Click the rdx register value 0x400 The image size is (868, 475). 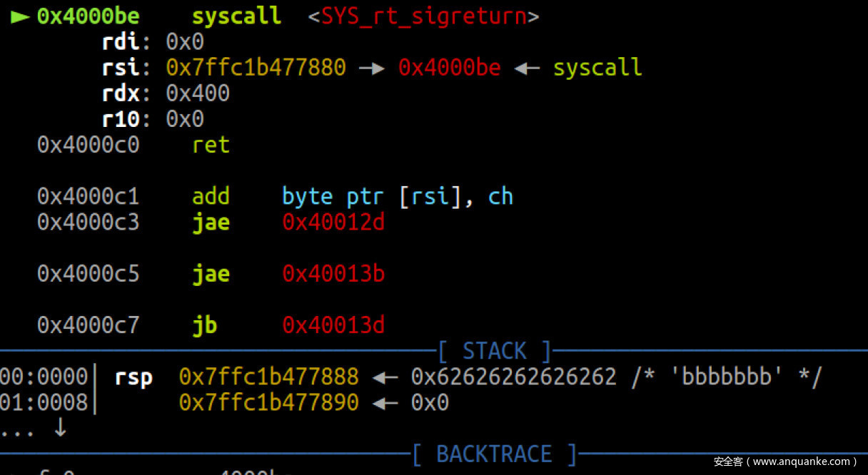(198, 93)
